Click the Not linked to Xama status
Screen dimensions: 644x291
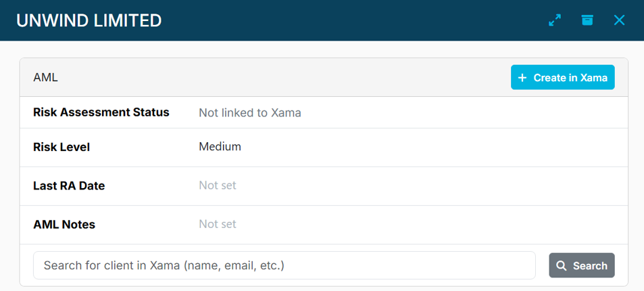(250, 113)
